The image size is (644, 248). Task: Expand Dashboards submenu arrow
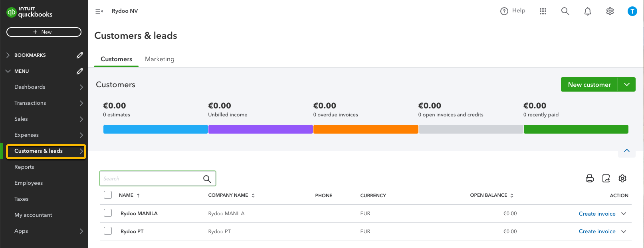(x=81, y=87)
